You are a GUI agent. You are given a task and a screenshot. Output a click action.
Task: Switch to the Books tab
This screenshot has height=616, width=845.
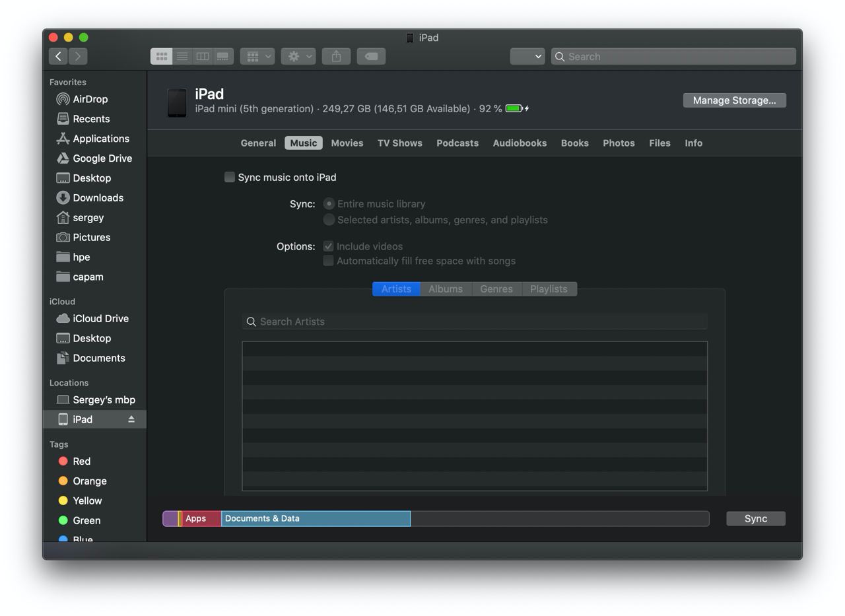pyautogui.click(x=575, y=143)
